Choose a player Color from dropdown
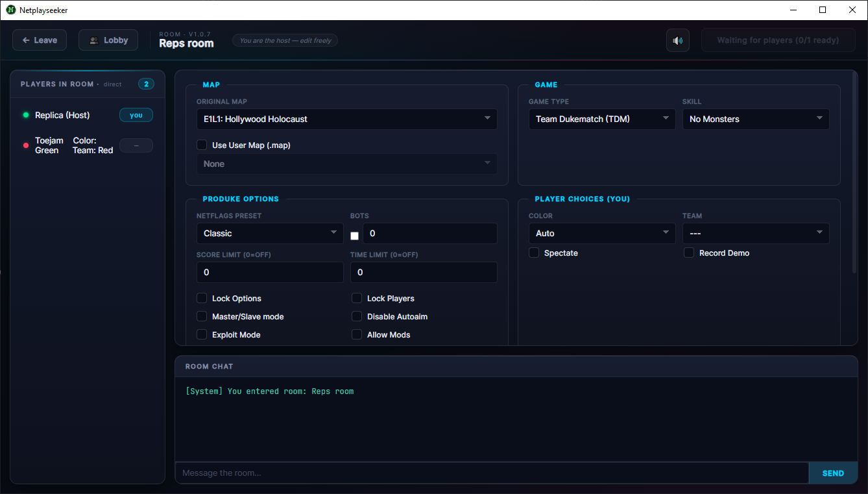Viewport: 868px width, 494px height. pyautogui.click(x=602, y=234)
